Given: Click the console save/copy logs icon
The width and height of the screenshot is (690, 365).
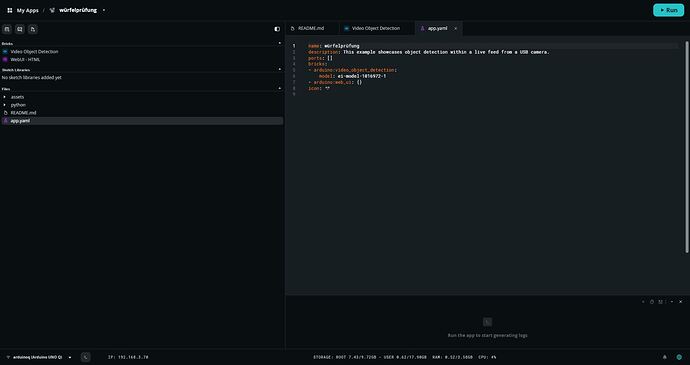Looking at the screenshot, I should pos(661,302).
